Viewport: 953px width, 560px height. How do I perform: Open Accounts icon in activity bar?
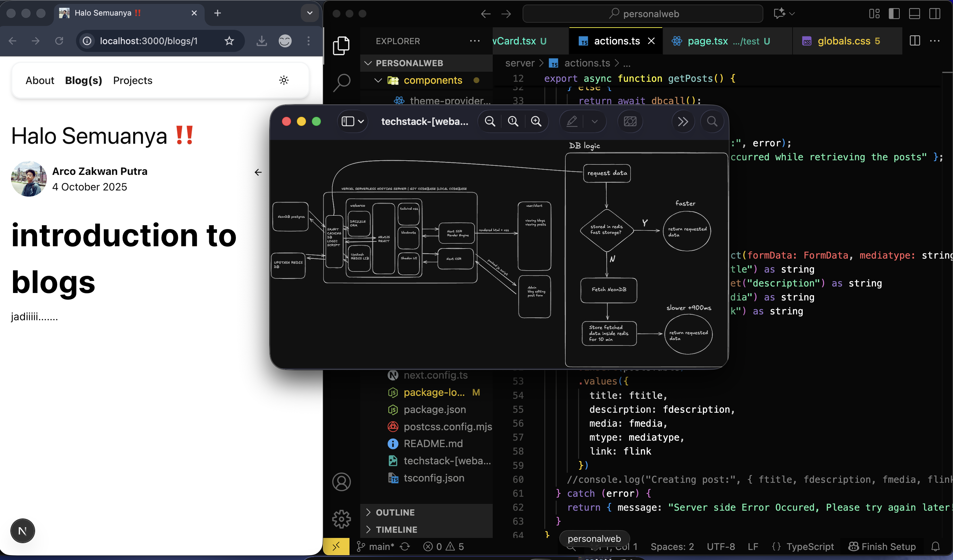(x=341, y=482)
